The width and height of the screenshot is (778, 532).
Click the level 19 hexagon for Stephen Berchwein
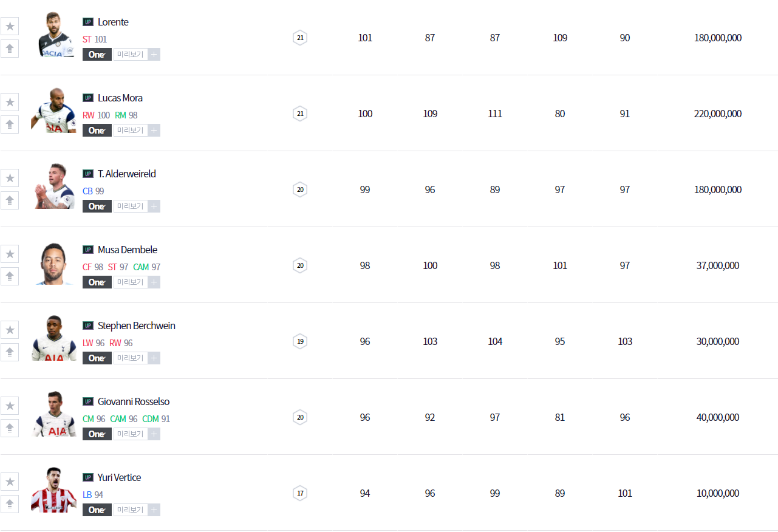299,341
